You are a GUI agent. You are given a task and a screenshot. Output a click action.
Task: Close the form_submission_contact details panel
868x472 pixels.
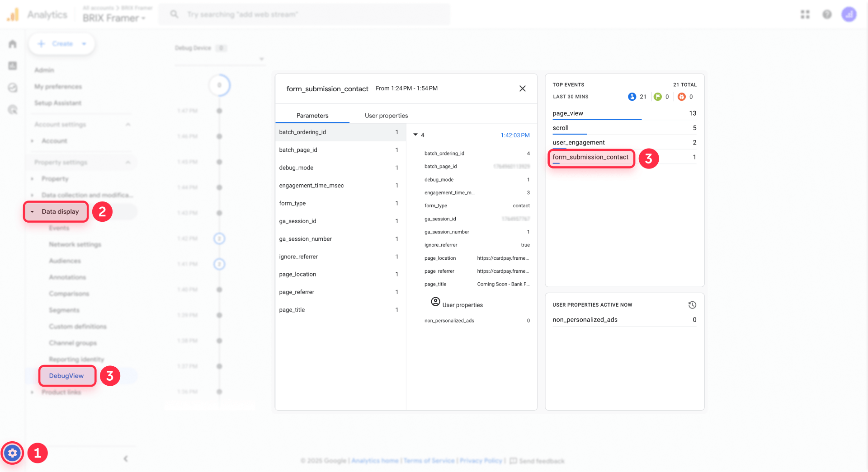pyautogui.click(x=522, y=89)
